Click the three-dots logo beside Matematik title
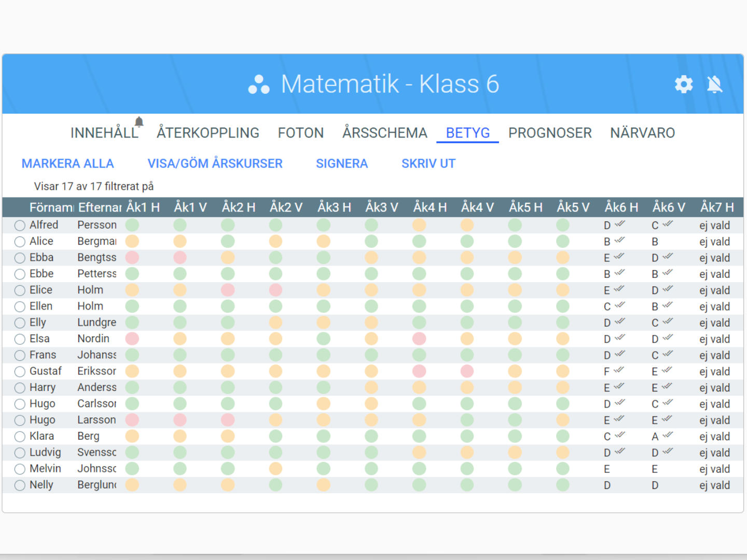Image resolution: width=747 pixels, height=560 pixels. (x=259, y=84)
